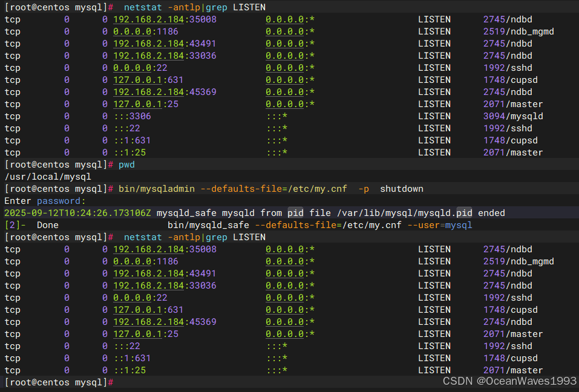Click --defaults-file=/etc/my.cnf on the mysqld_safe Done line
The image size is (579, 392).
point(328,225)
